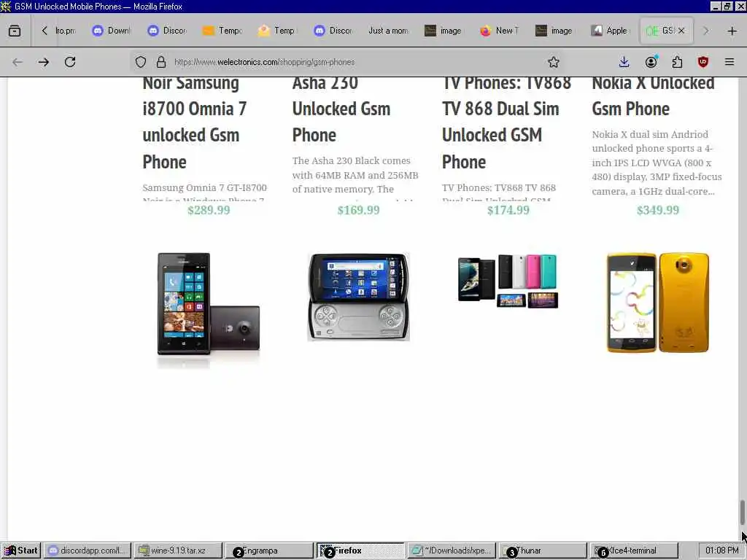Switch to the lro.pm tab
Viewport: 747px width, 560px height.
[65, 31]
